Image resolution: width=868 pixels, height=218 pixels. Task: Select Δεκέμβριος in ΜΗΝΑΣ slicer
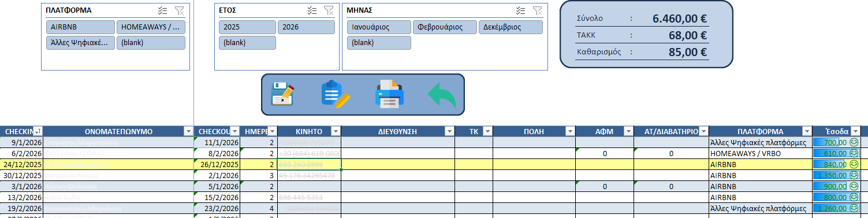pos(511,27)
